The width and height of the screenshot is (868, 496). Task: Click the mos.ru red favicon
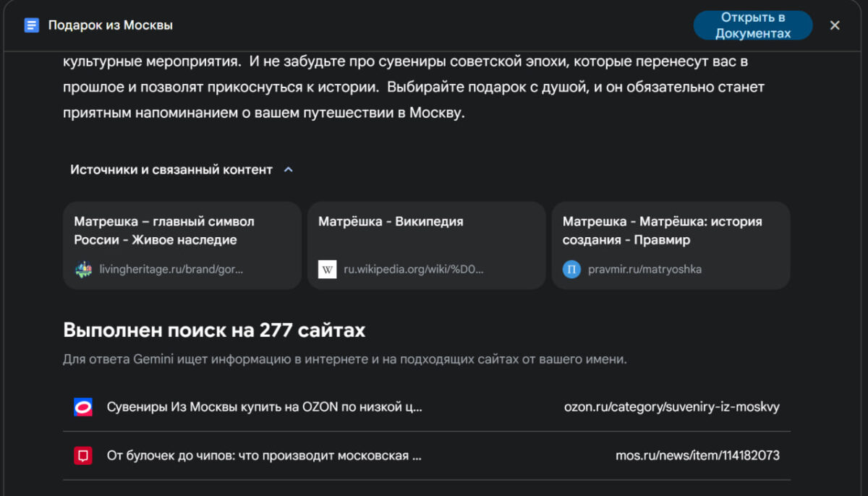tap(83, 456)
